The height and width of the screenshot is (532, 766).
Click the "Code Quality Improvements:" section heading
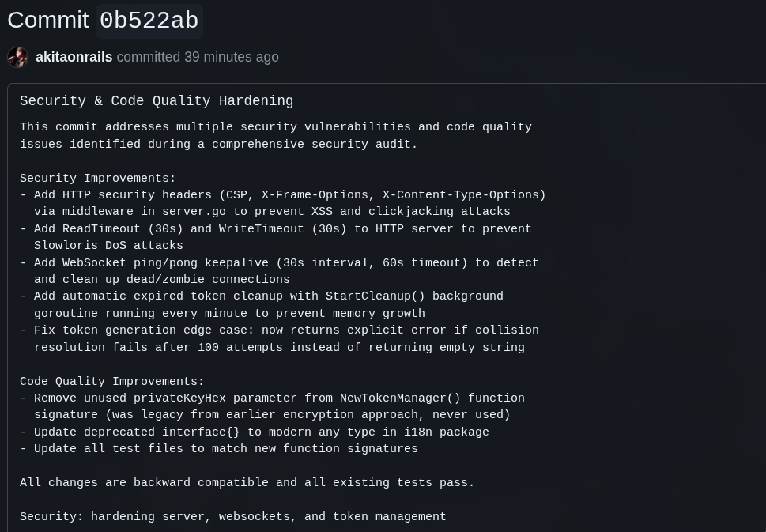pos(112,382)
